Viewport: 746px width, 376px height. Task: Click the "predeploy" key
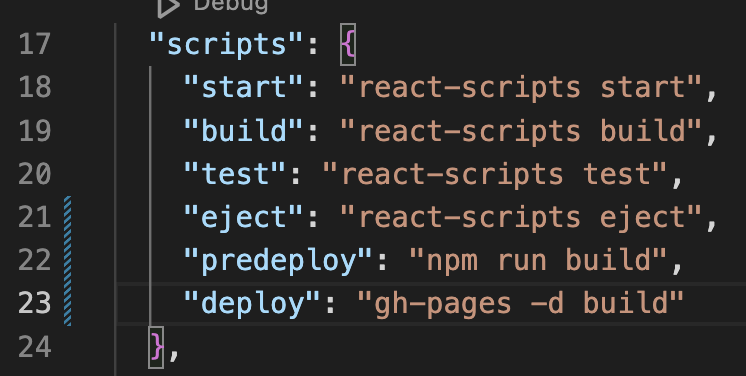(278, 261)
